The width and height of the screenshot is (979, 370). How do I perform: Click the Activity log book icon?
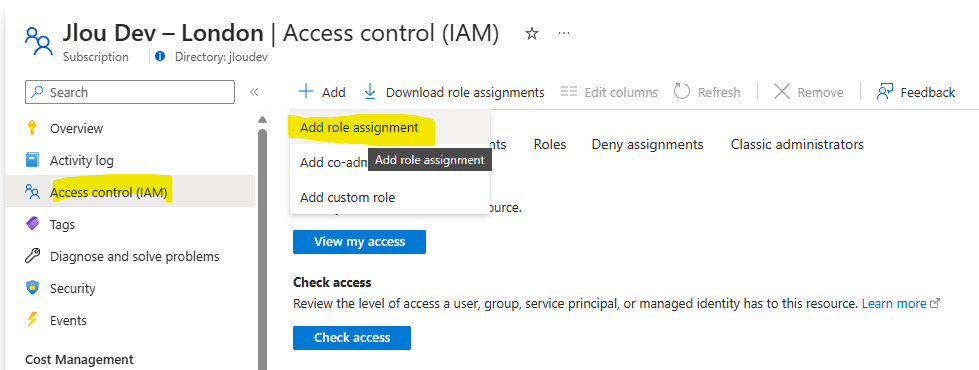click(x=32, y=160)
